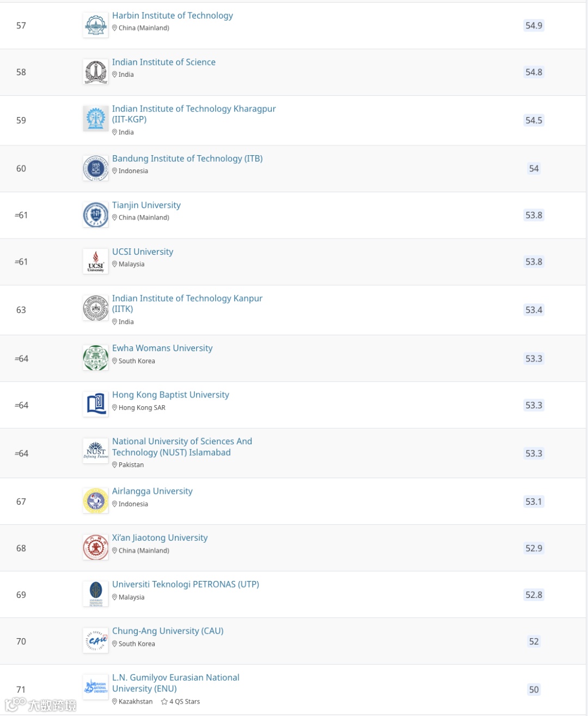Click the Xi'an Jiaotong University red logo
588x716 pixels.
96,548
